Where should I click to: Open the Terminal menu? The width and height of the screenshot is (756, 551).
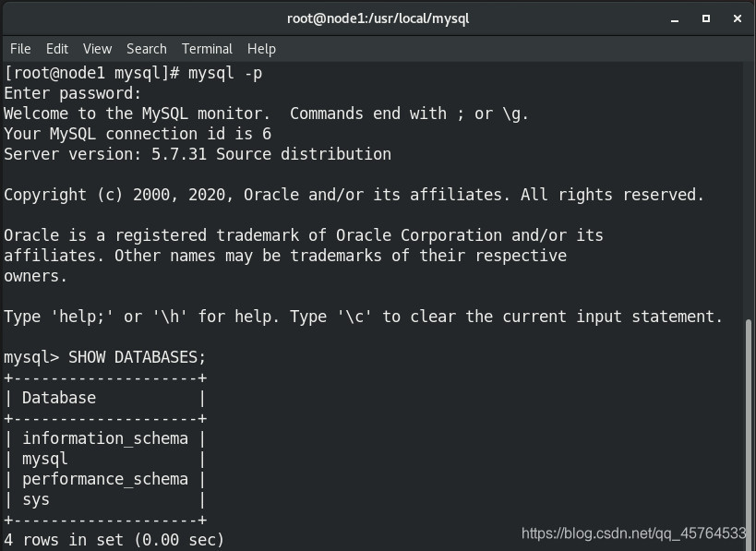coord(207,49)
